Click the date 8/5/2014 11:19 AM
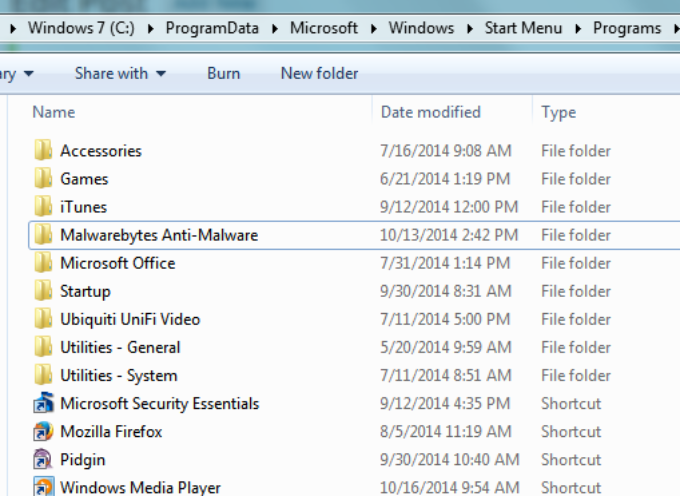 tap(446, 431)
